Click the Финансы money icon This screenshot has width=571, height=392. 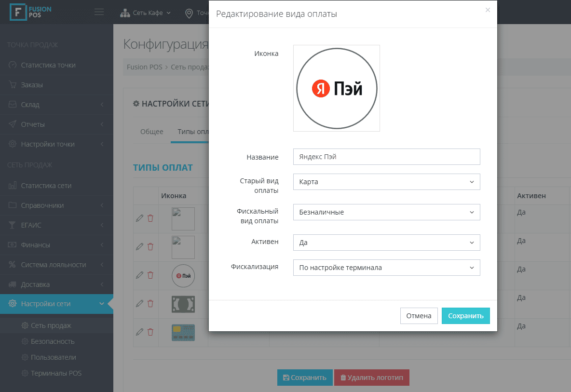[13, 244]
